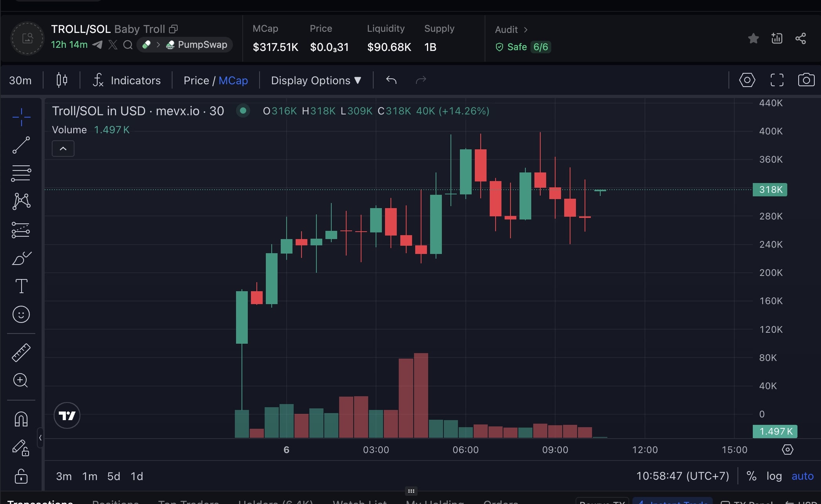The width and height of the screenshot is (821, 504).
Task: Add TROLL/SOL to favorites star
Action: coord(753,38)
